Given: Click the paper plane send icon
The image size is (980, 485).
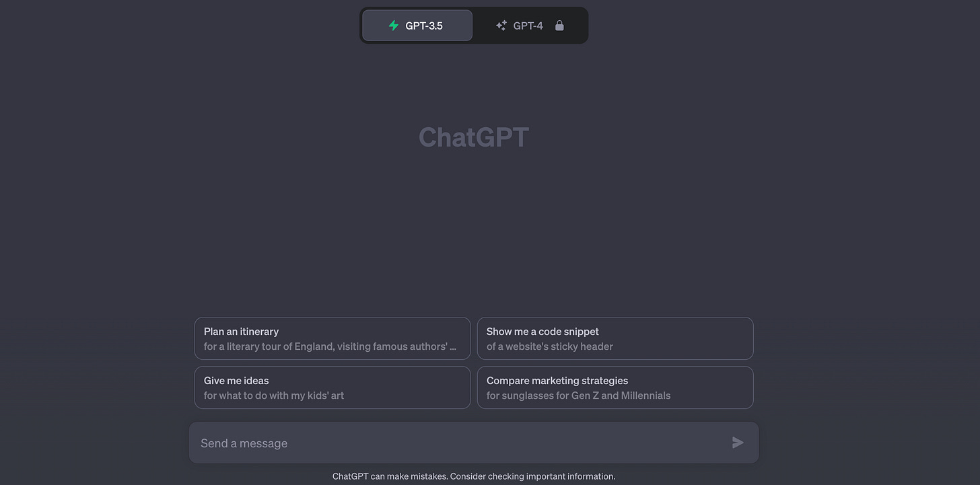Looking at the screenshot, I should coord(738,443).
